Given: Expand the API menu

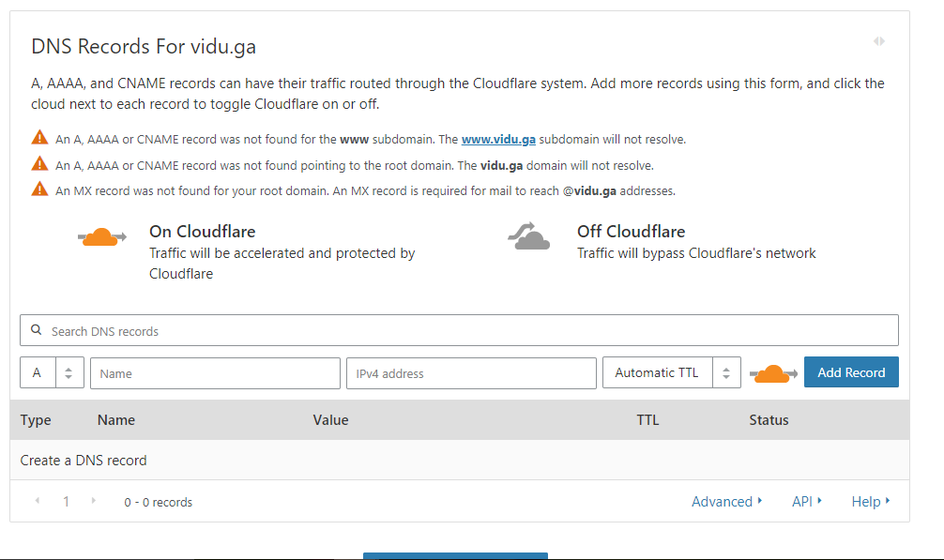Looking at the screenshot, I should (x=806, y=502).
